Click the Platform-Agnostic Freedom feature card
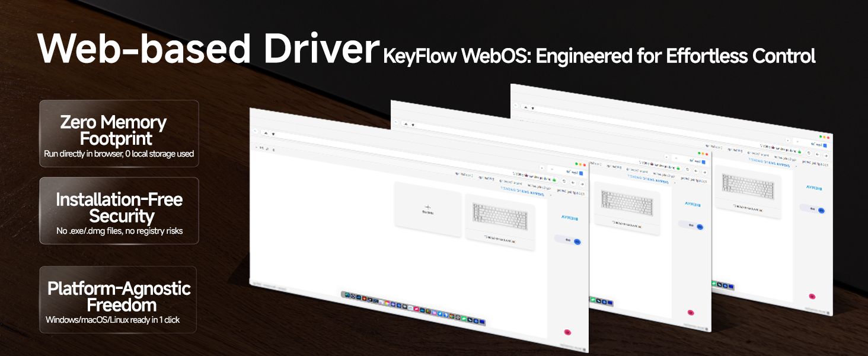Viewport: 868px width, 356px height. pos(119,300)
